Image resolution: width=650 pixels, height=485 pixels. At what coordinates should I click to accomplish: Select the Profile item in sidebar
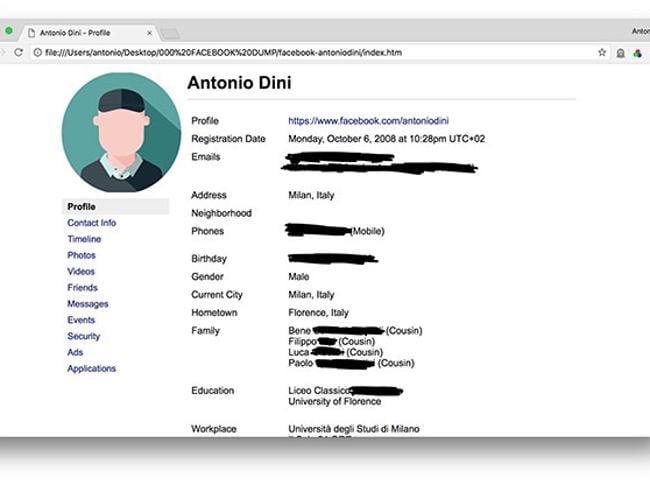tap(82, 207)
